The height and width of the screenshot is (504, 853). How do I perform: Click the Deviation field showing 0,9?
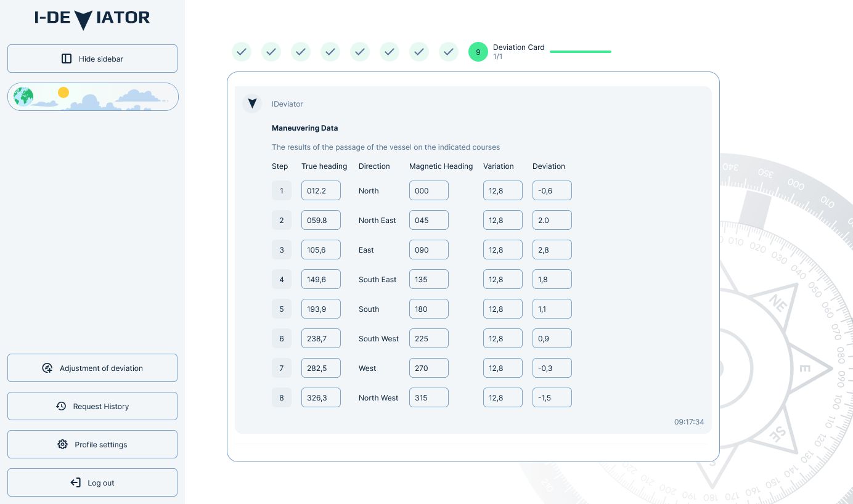click(x=552, y=338)
